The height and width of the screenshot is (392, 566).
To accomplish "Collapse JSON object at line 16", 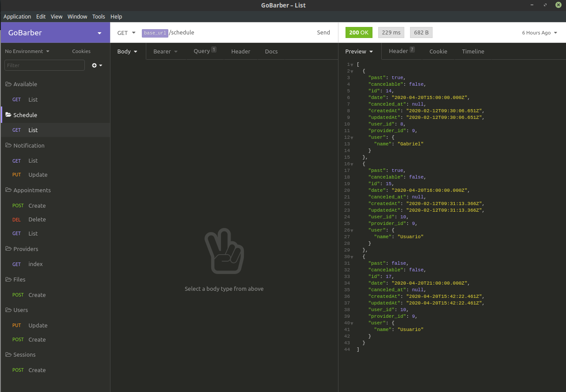I will pos(352,164).
